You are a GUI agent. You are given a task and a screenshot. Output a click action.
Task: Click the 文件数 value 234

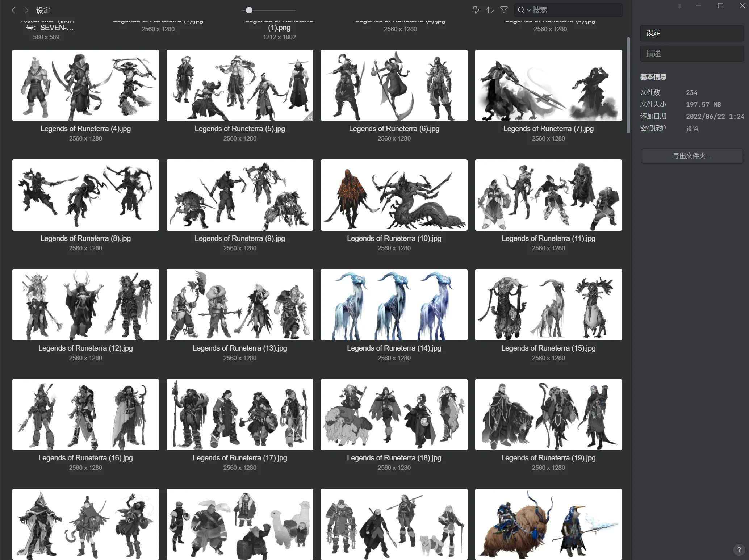691,93
